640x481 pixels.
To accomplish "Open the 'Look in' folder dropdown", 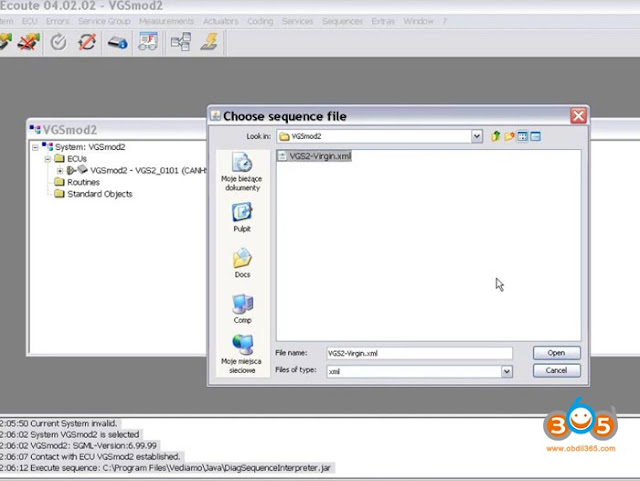I will click(x=476, y=136).
